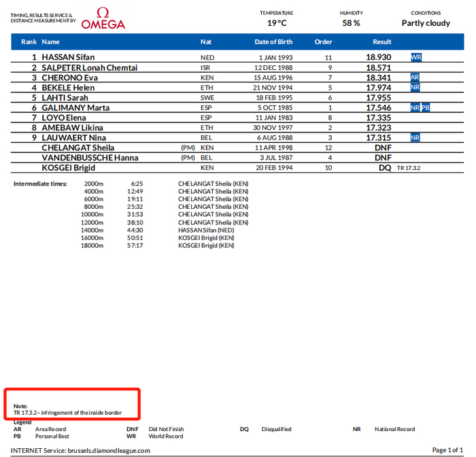Click the temperature value 19 °C
Image resolution: width=476 pixels, height=457 pixels.
pos(277,23)
